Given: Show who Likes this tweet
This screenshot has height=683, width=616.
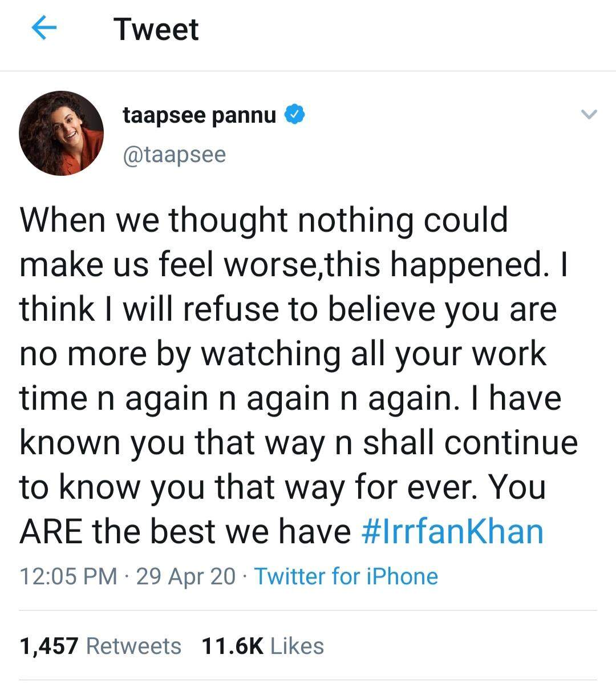Looking at the screenshot, I should [297, 646].
